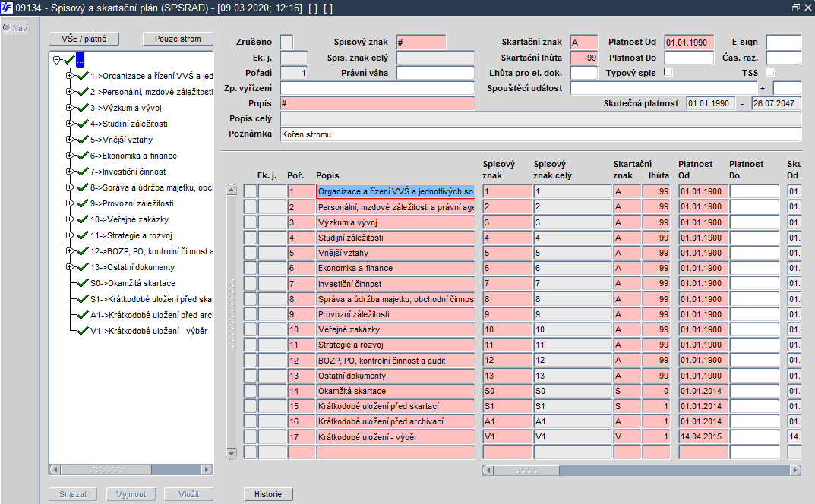The height and width of the screenshot is (504, 815).
Task: Expand the 3->Výzkum a vývoj node
Action: coord(70,108)
